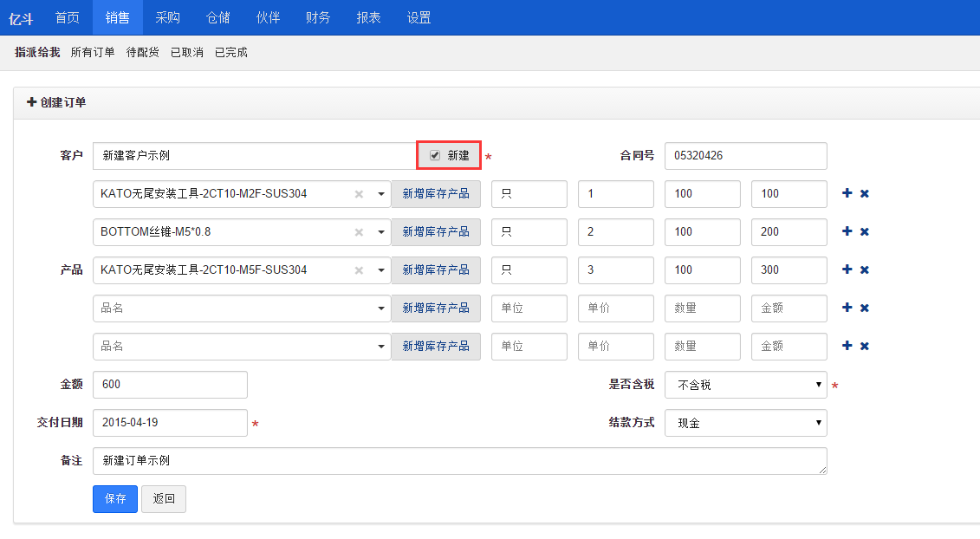The height and width of the screenshot is (539, 980).
Task: Remove the BOTTOM丝锥-M5*0.8 row with its x icon
Action: [864, 231]
